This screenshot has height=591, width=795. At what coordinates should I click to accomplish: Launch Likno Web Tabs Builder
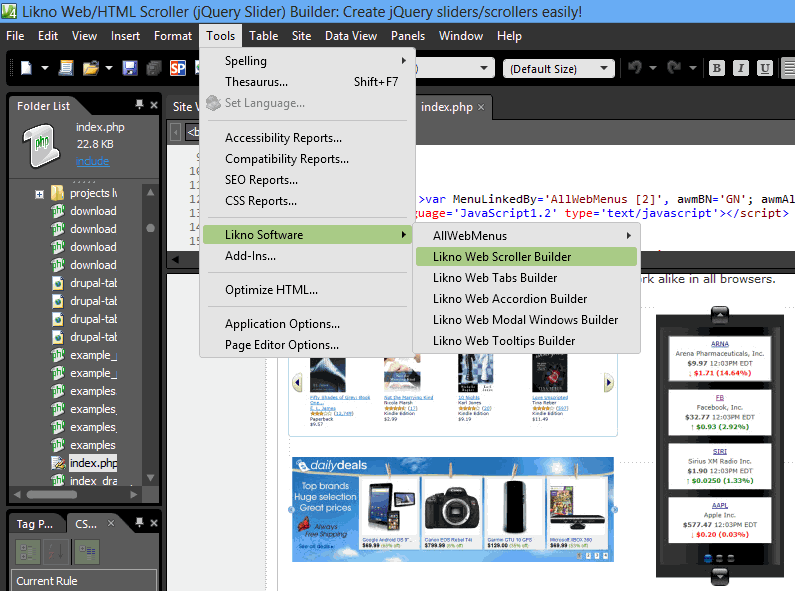coord(526,278)
